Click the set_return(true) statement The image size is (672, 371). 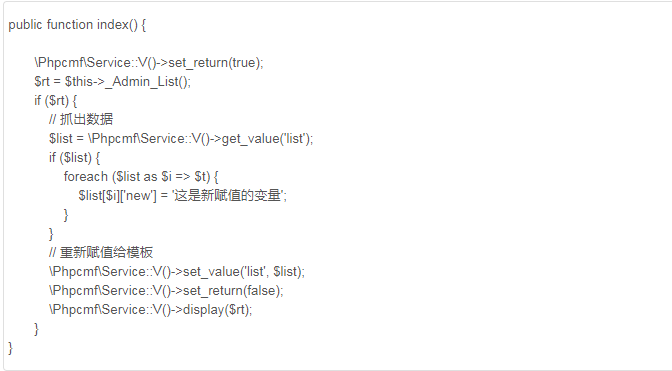(x=149, y=63)
